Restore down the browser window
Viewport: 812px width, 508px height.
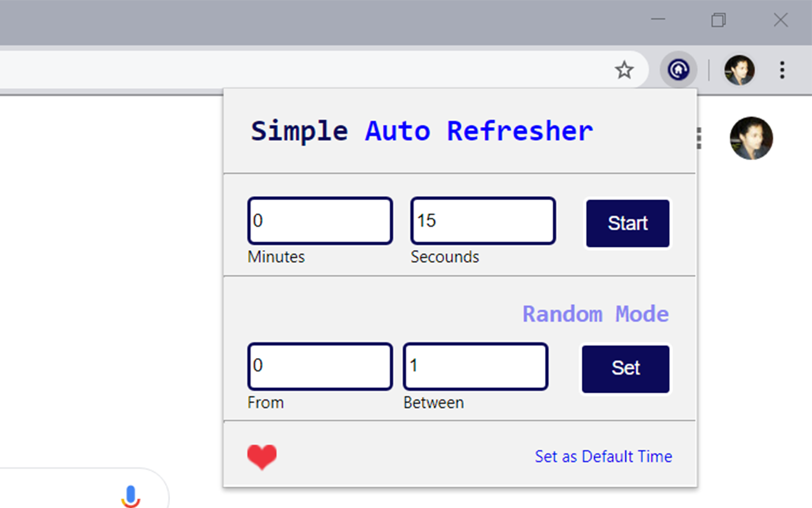[x=718, y=20]
